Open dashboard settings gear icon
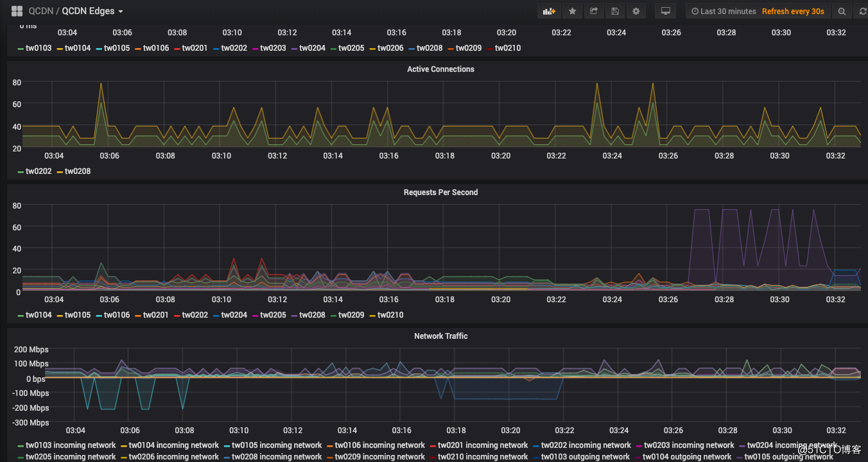 [x=636, y=11]
